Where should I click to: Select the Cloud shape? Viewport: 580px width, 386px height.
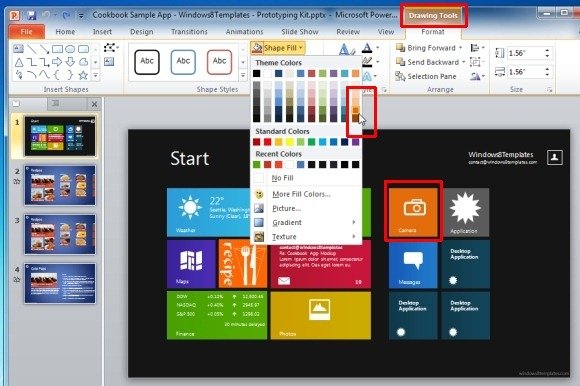coord(83,62)
